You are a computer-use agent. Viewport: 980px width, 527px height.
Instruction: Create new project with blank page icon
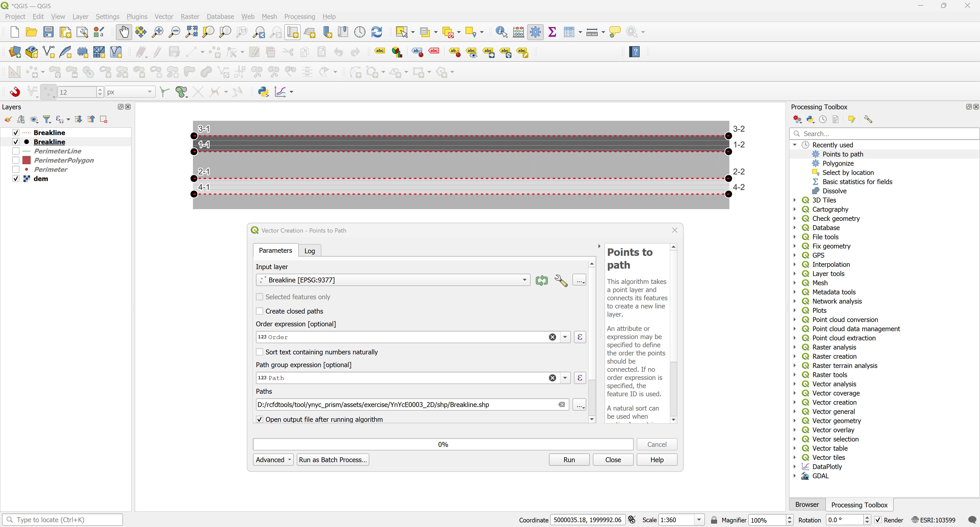[x=15, y=32]
